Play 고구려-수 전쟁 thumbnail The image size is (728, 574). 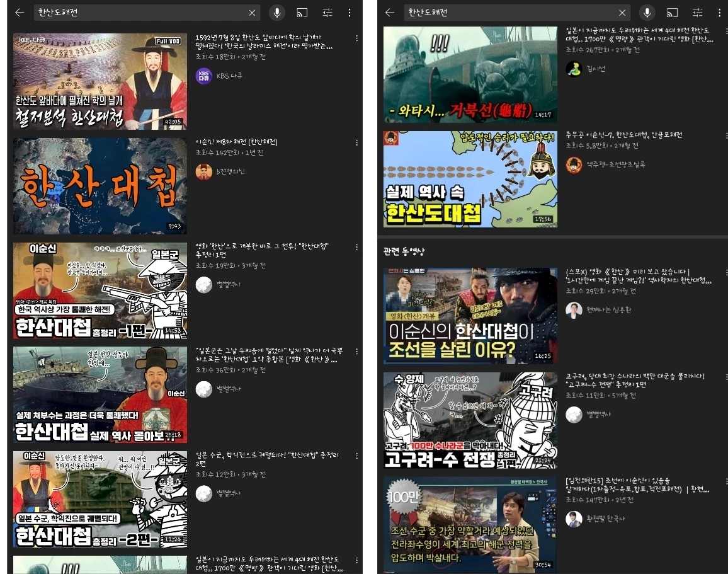pyautogui.click(x=470, y=420)
